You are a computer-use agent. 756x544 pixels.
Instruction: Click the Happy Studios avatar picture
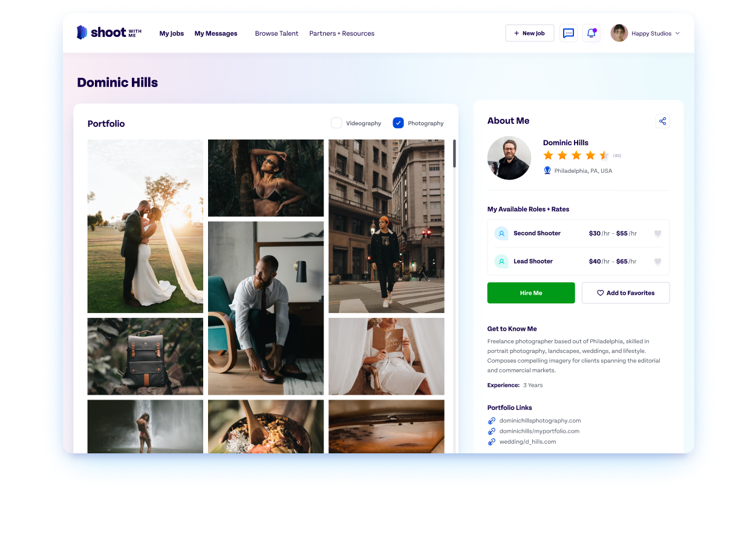(619, 33)
